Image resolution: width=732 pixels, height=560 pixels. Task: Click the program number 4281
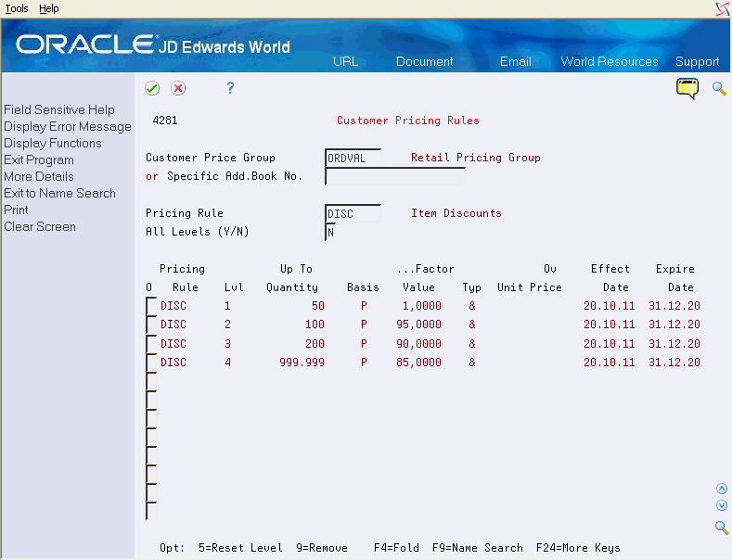(165, 121)
